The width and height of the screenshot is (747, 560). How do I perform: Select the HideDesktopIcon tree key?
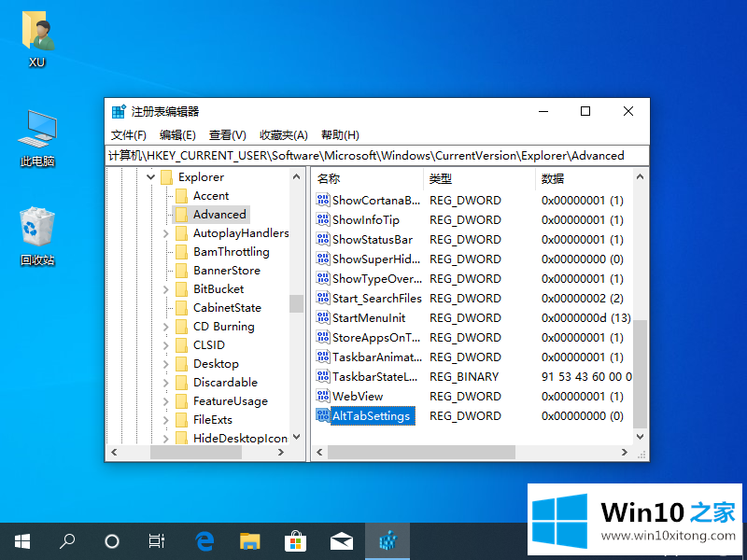(x=240, y=438)
